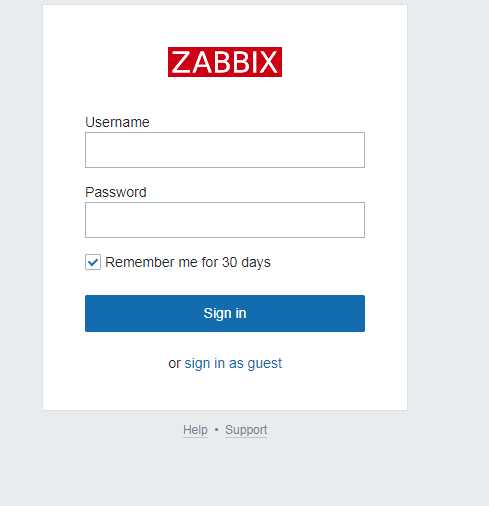Viewport: 489px width, 506px height.
Task: Focus the Username input field
Action: 225,150
